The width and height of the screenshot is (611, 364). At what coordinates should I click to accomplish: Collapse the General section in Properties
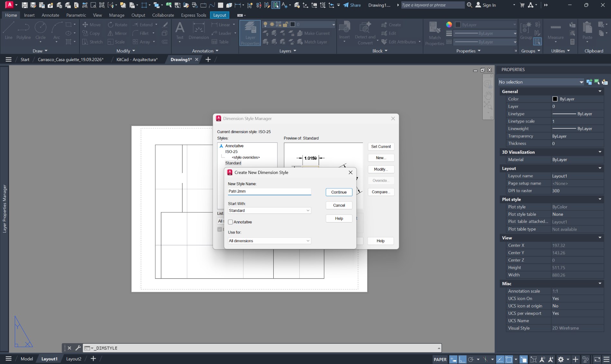(x=600, y=91)
